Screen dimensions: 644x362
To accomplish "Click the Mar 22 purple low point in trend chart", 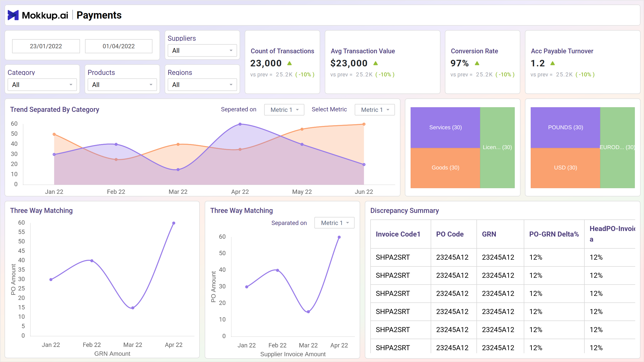I will tap(178, 170).
